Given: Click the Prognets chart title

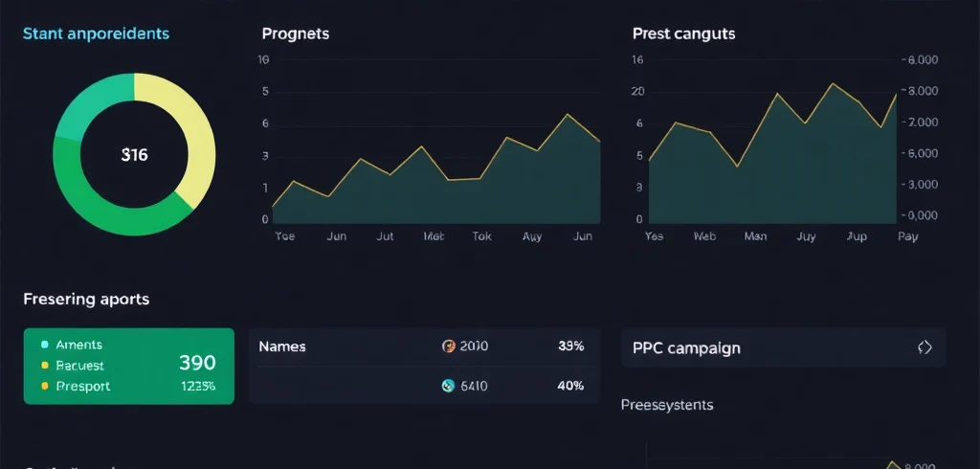Looking at the screenshot, I should point(295,33).
